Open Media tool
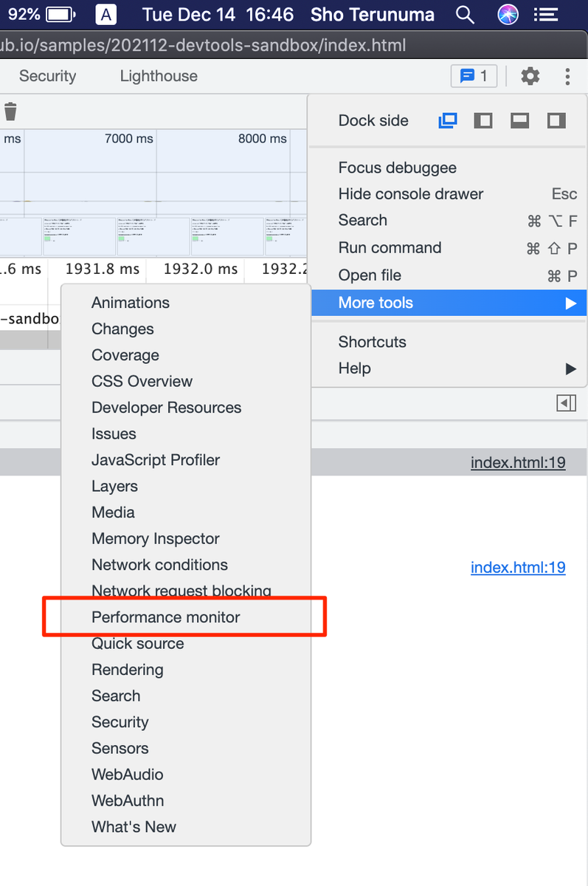The height and width of the screenshot is (886, 588). (186, 512)
